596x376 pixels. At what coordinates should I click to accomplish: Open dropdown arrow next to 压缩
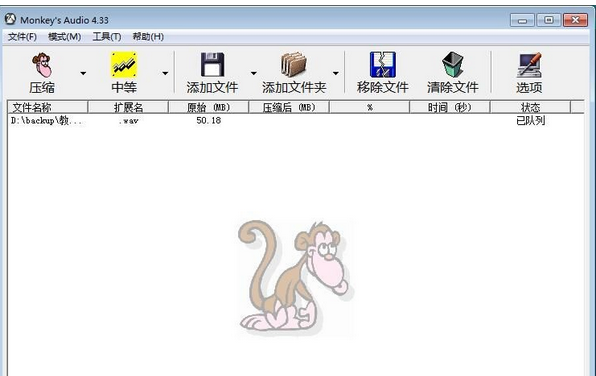83,73
